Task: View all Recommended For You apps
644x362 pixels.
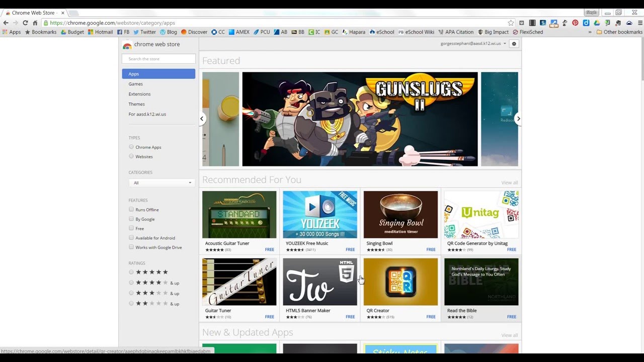Action: point(509,183)
